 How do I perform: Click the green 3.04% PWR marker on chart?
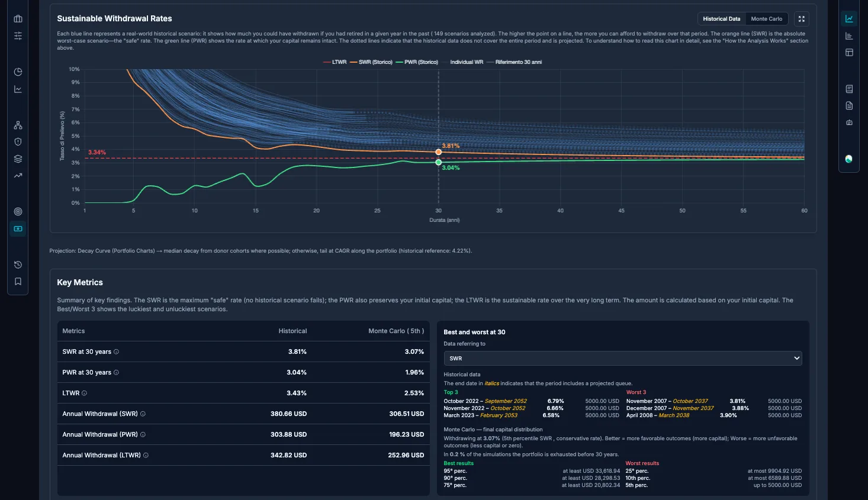[x=438, y=162]
